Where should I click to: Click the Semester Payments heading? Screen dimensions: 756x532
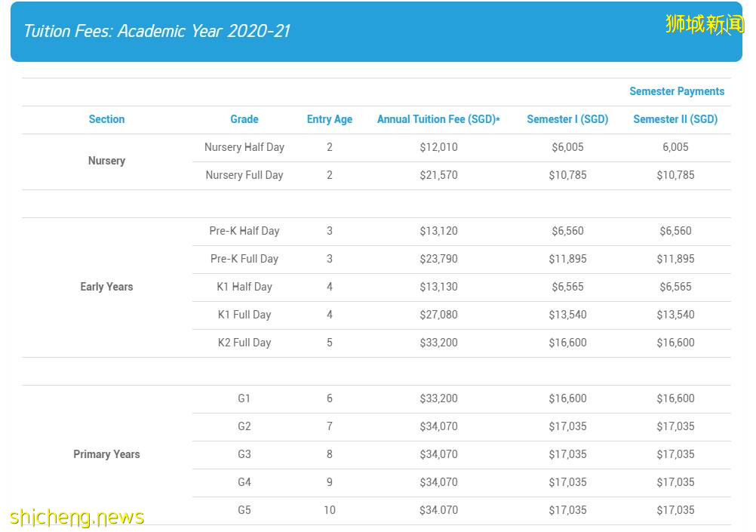click(676, 91)
